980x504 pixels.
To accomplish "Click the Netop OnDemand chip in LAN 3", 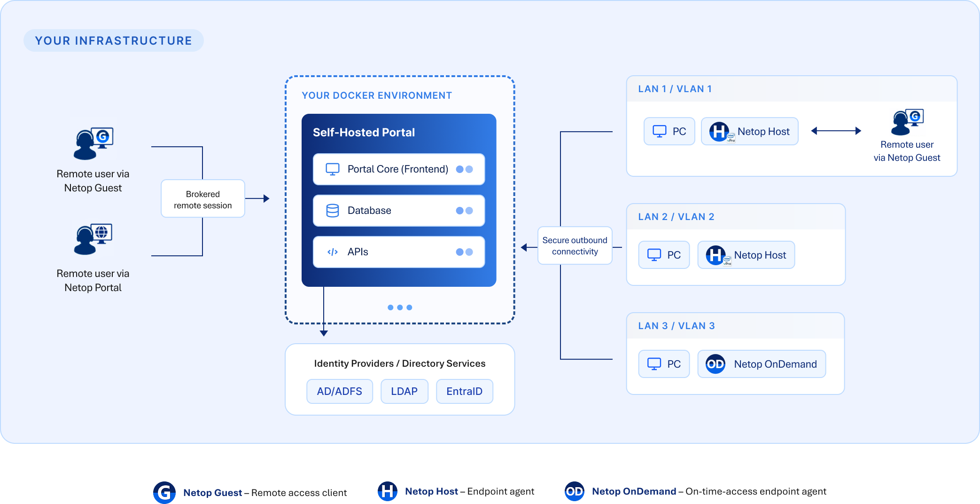I will (762, 364).
